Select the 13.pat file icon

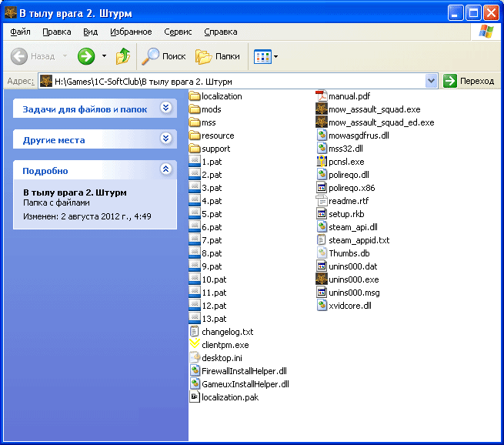[x=195, y=318]
